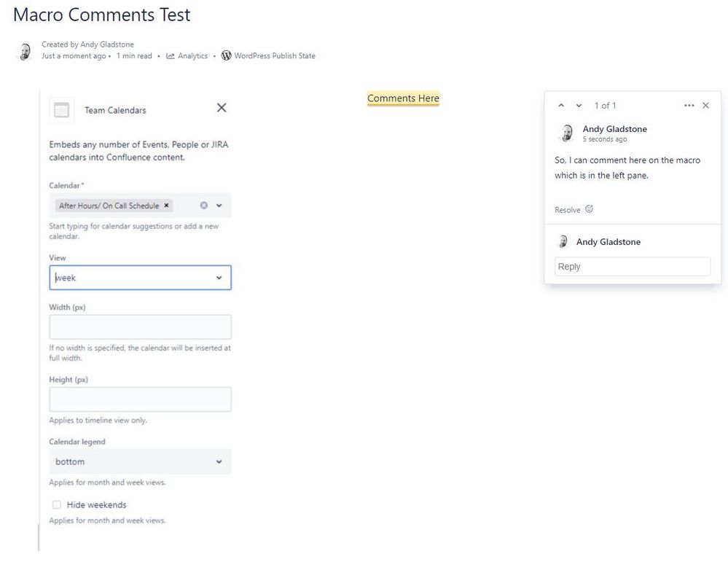Click the Width (px) input field
The width and height of the screenshot is (728, 578).
pos(140,327)
